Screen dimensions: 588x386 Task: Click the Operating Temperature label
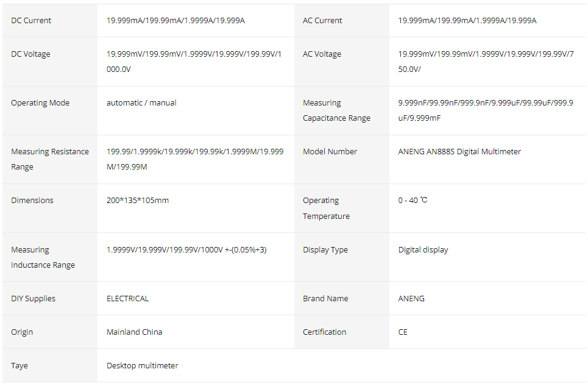[326, 208]
